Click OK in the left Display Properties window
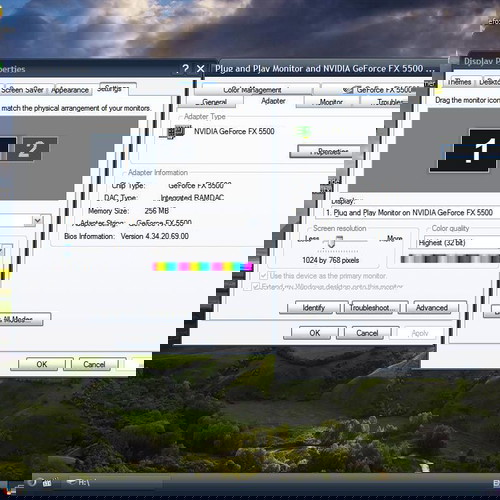 click(42, 364)
